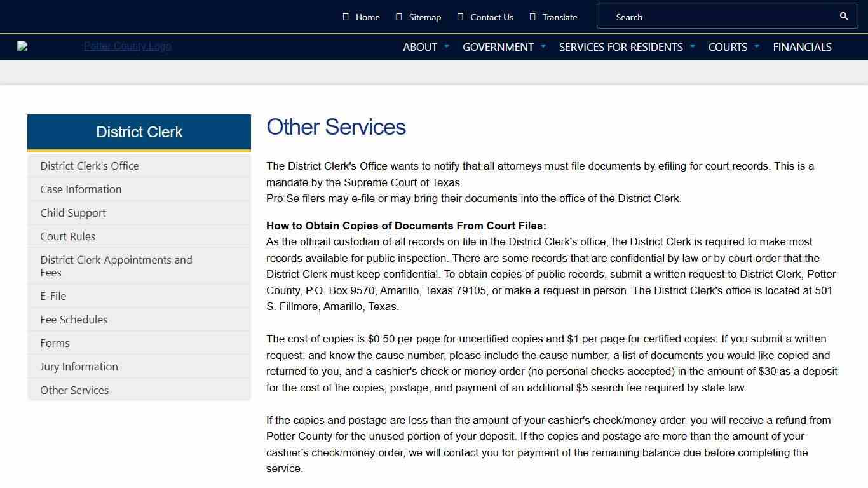Select District Clerk Appointments and Fees
The image size is (868, 488).
116,266
